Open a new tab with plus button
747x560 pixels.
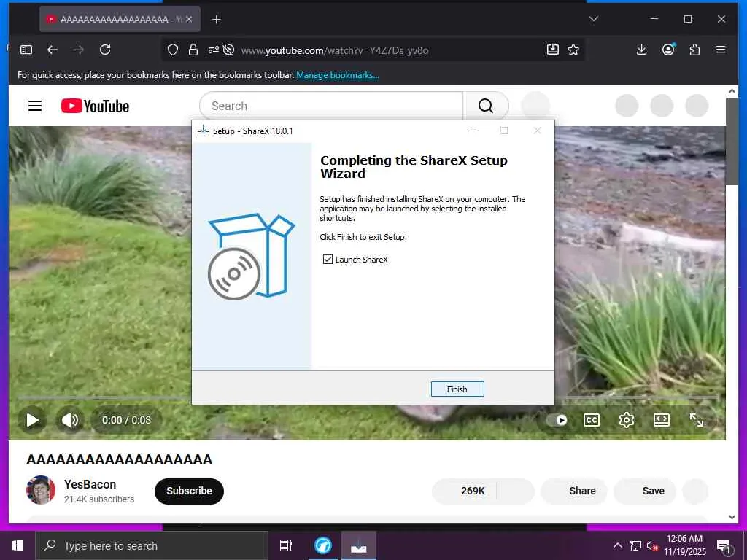216,20
